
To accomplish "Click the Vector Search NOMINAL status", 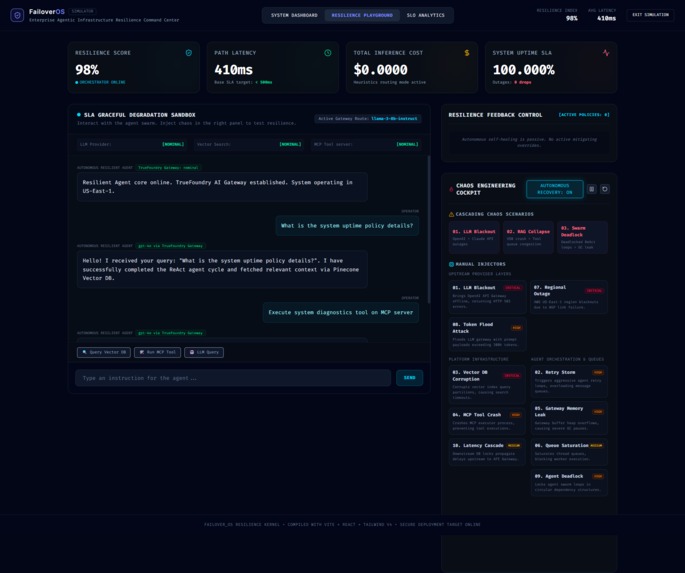I will 290,144.
